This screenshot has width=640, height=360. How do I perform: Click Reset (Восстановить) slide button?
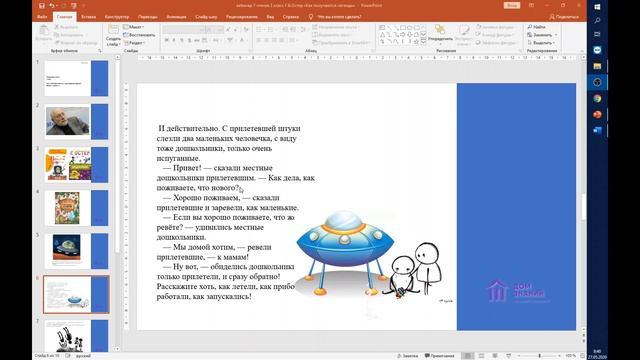click(139, 35)
